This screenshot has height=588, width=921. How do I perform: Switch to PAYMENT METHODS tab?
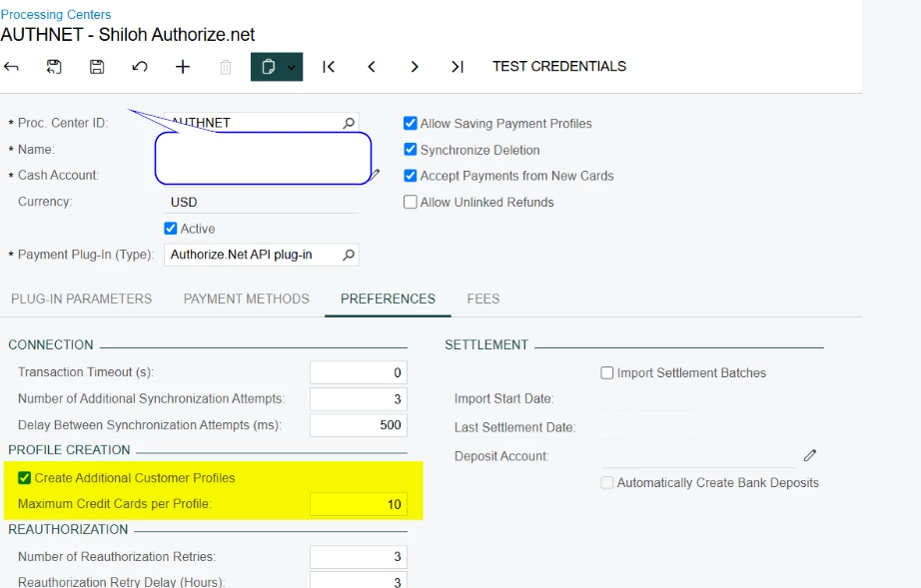coord(246,298)
